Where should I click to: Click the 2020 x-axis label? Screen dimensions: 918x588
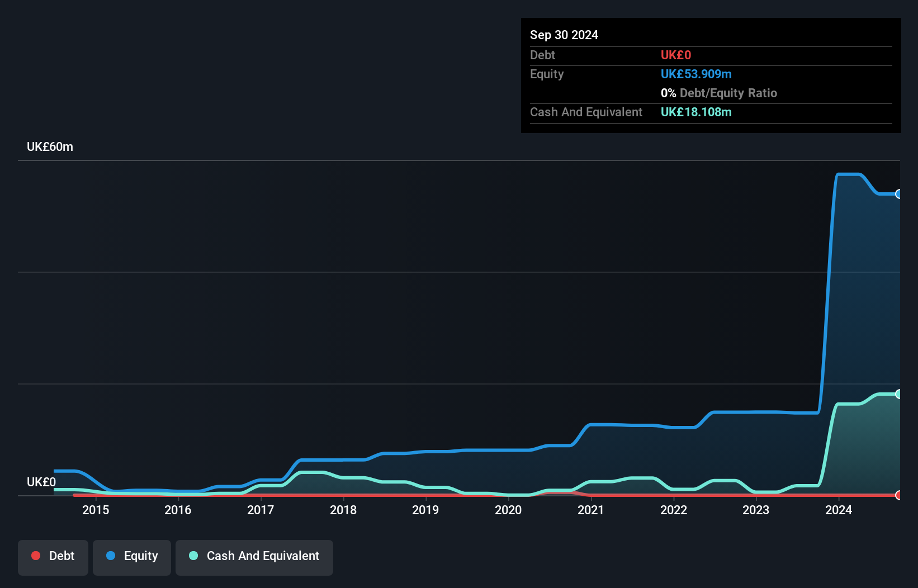click(508, 510)
